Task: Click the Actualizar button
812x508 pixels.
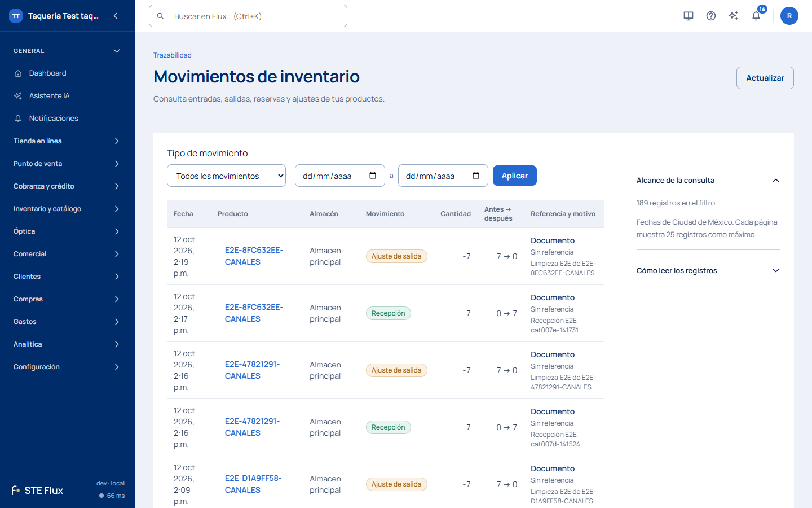Action: [765, 78]
